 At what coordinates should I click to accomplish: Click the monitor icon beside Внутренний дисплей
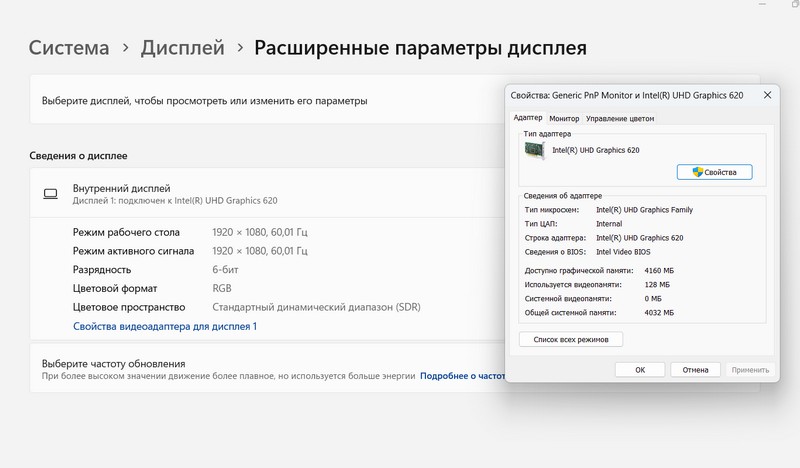pyautogui.click(x=50, y=193)
